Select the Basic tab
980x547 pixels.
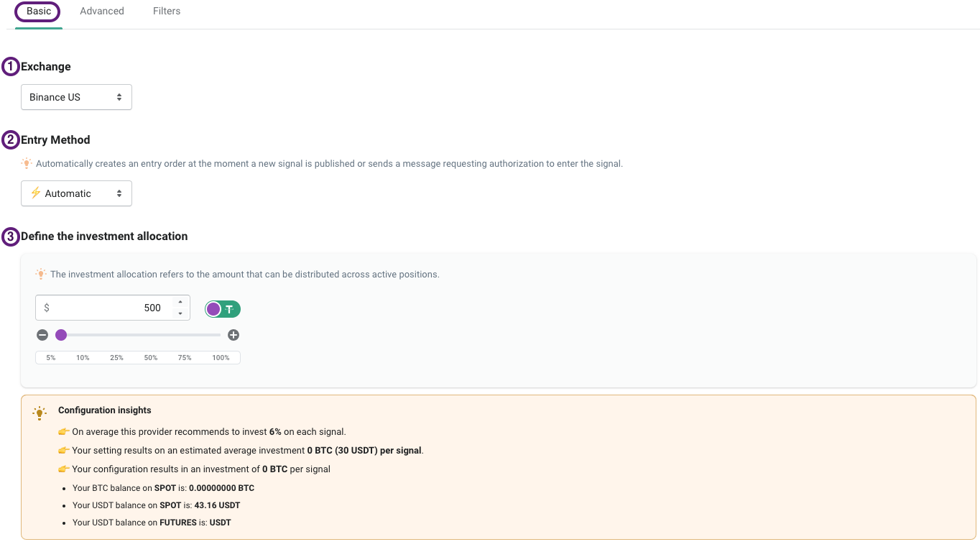(39, 12)
